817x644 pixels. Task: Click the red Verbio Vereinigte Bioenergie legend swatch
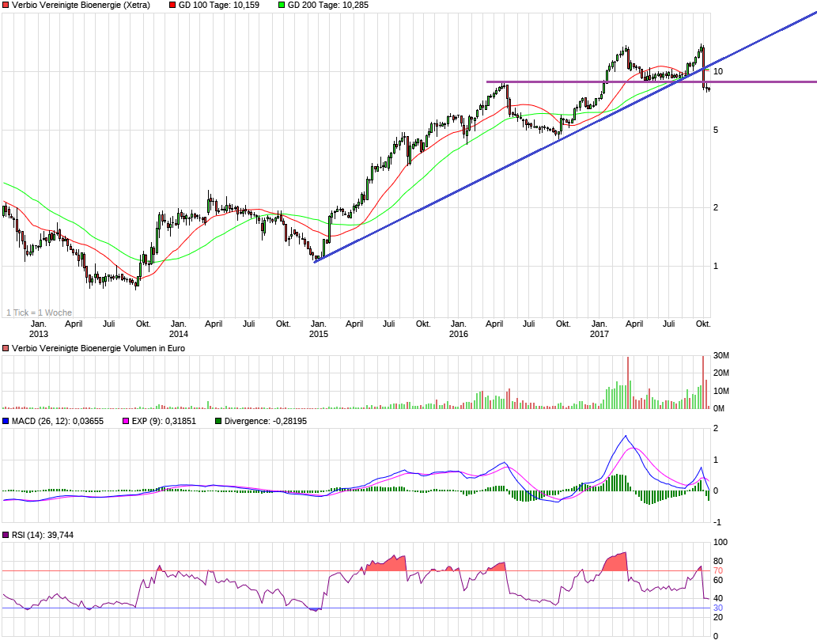coord(6,6)
